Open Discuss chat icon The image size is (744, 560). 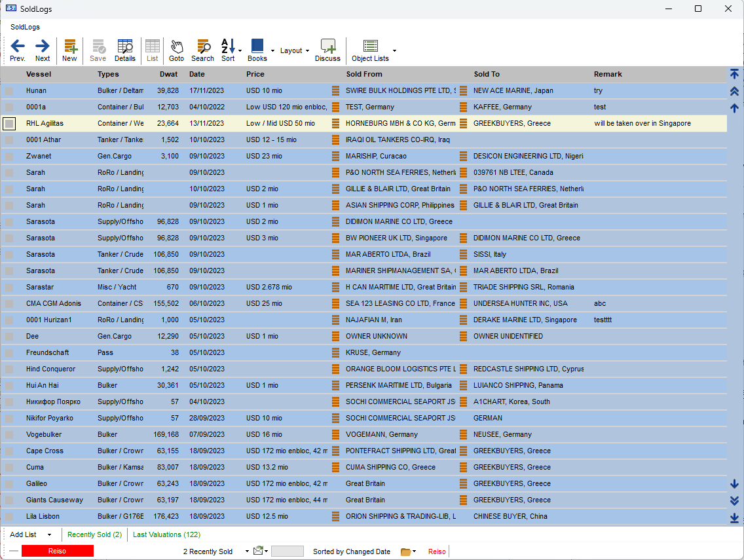pos(327,50)
